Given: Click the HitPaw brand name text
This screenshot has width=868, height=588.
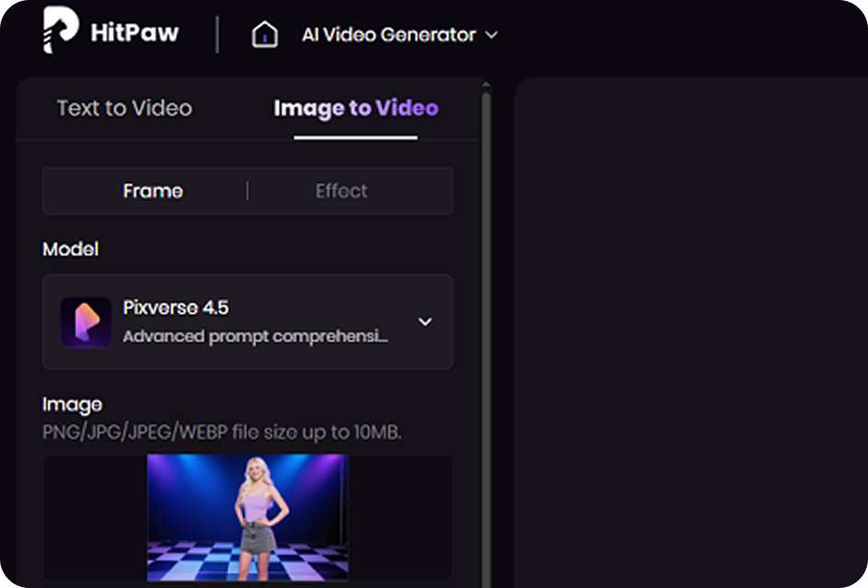Looking at the screenshot, I should click(134, 33).
